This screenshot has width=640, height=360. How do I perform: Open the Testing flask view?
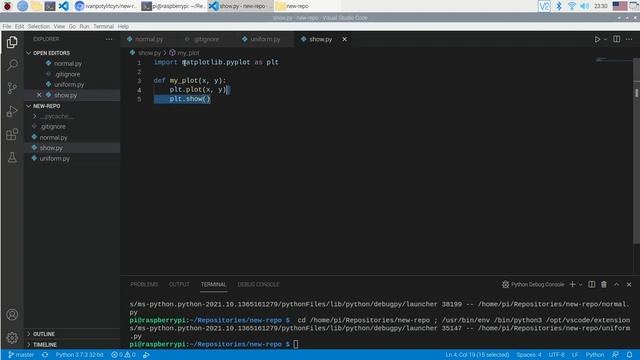pyautogui.click(x=12, y=157)
